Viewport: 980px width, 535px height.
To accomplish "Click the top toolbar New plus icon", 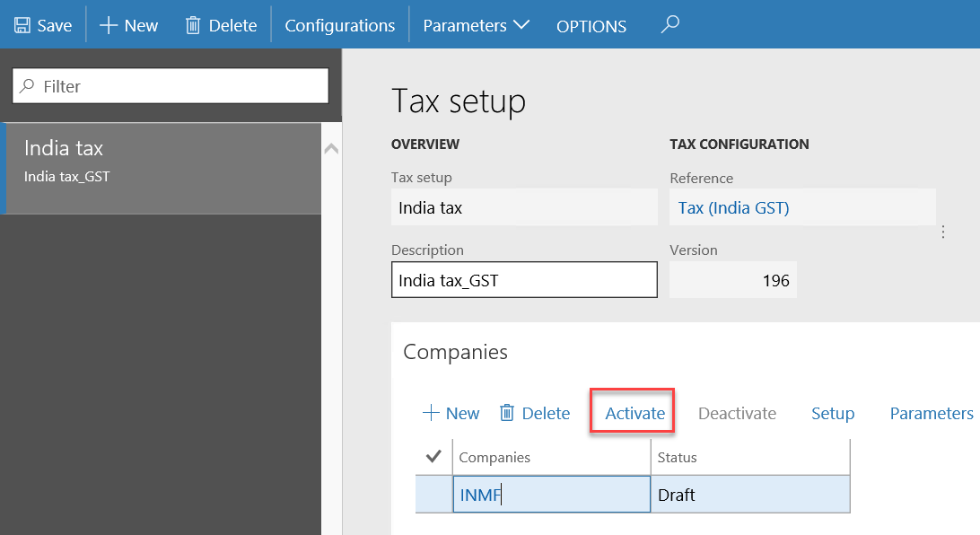I will click(x=109, y=26).
